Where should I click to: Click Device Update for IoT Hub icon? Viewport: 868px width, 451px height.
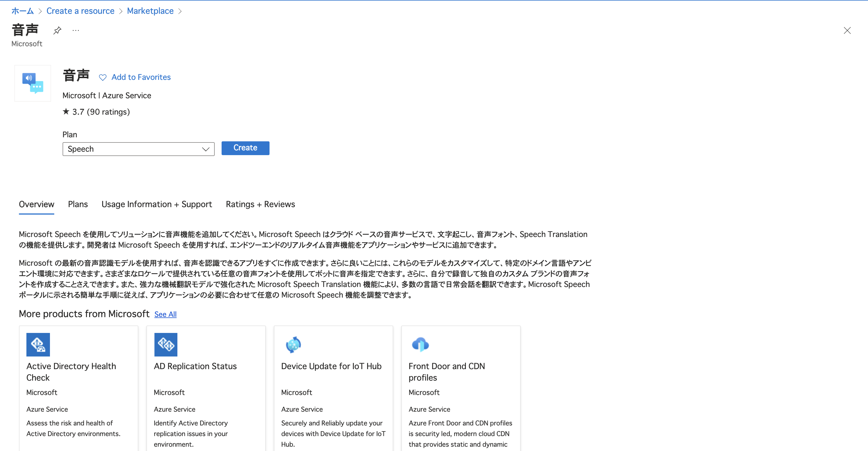[x=293, y=344]
